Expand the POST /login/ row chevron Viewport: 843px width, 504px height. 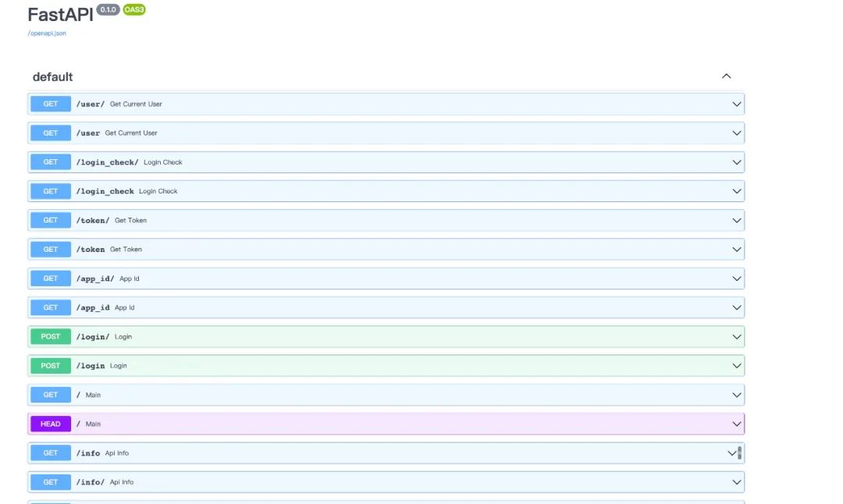tap(737, 337)
